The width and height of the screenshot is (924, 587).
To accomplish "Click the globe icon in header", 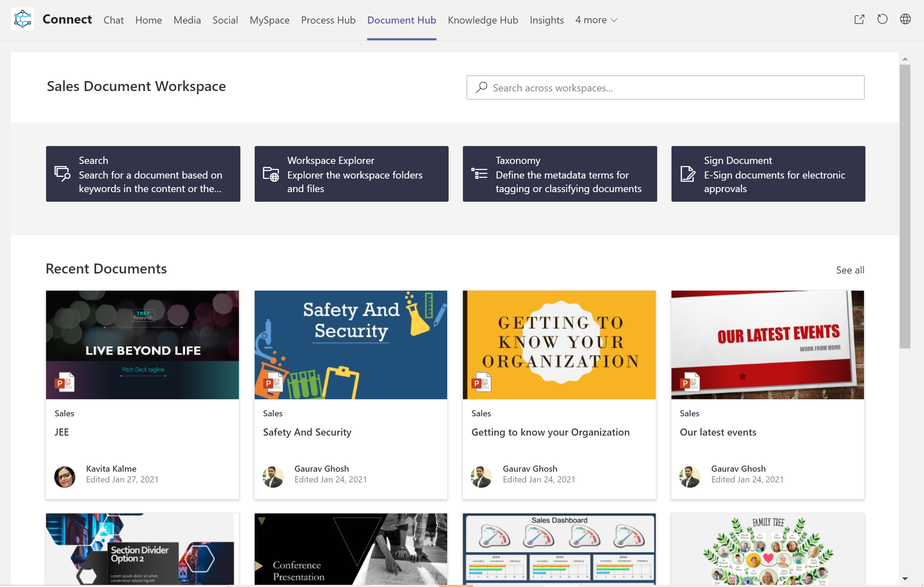I will pyautogui.click(x=905, y=20).
